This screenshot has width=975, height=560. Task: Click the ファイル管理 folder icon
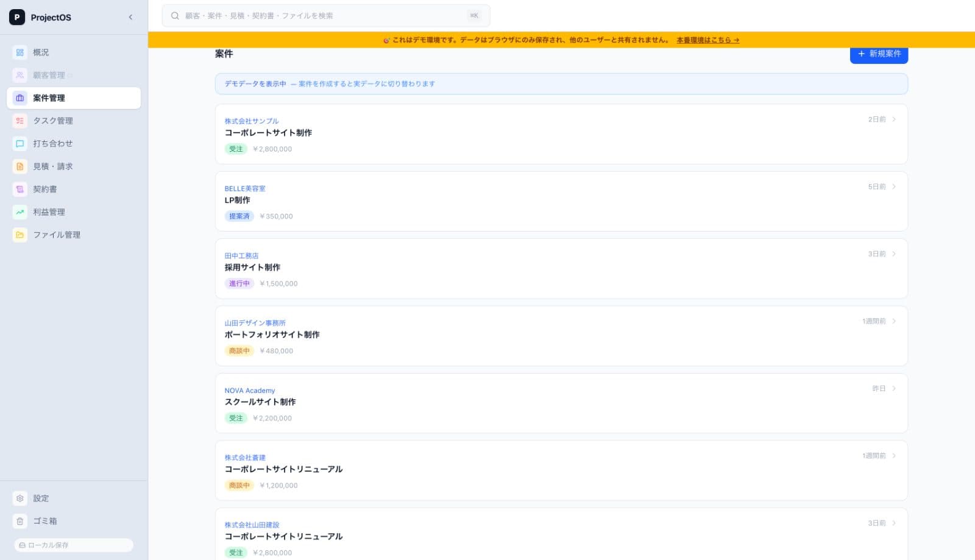click(20, 235)
